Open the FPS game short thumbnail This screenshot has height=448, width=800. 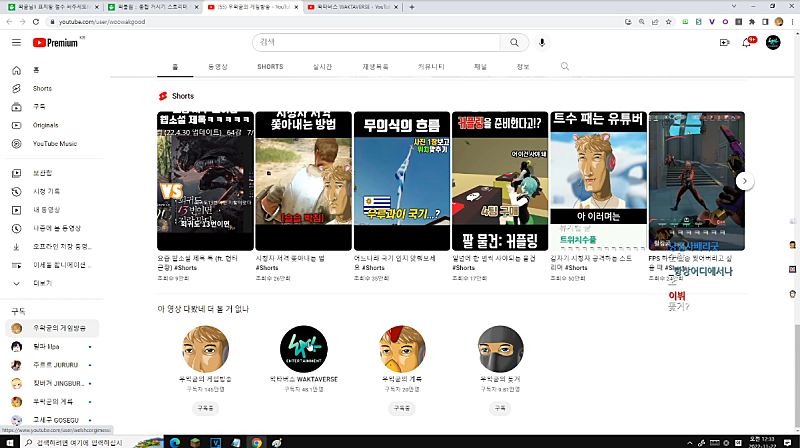[x=697, y=181]
